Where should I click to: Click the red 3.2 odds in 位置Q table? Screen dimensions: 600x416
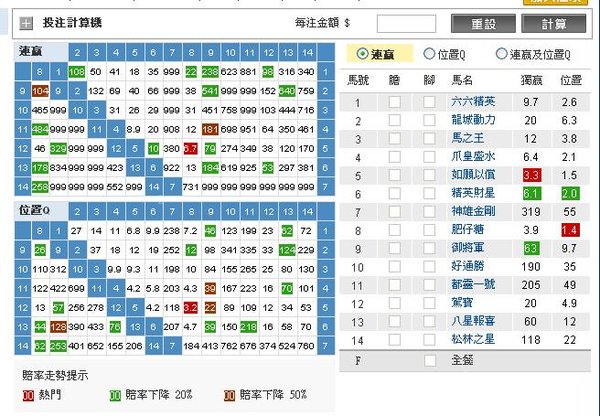(191, 308)
